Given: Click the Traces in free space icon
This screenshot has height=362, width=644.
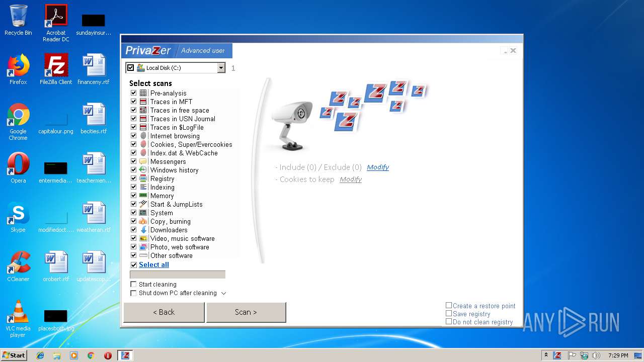Looking at the screenshot, I should pos(143,110).
